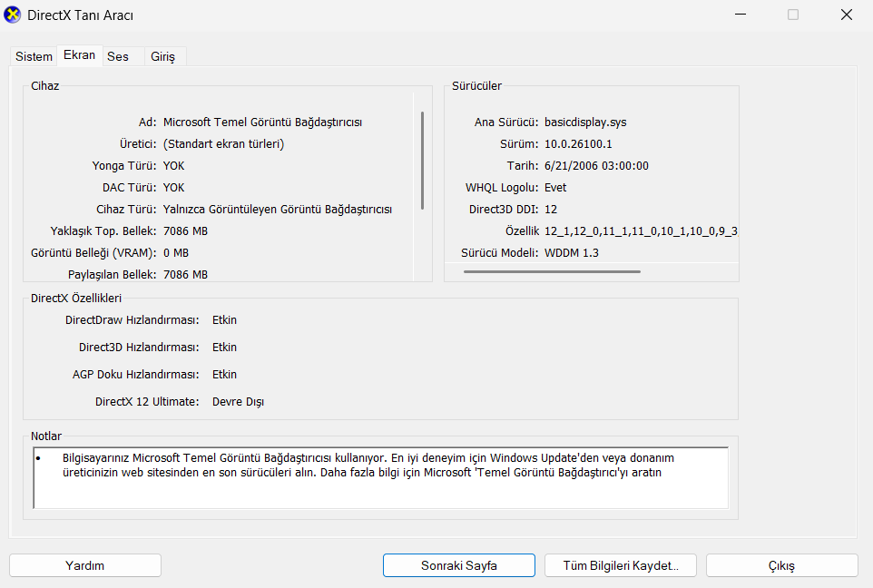Image resolution: width=873 pixels, height=588 pixels.
Task: Click inside the Notlar text box
Action: 380,477
